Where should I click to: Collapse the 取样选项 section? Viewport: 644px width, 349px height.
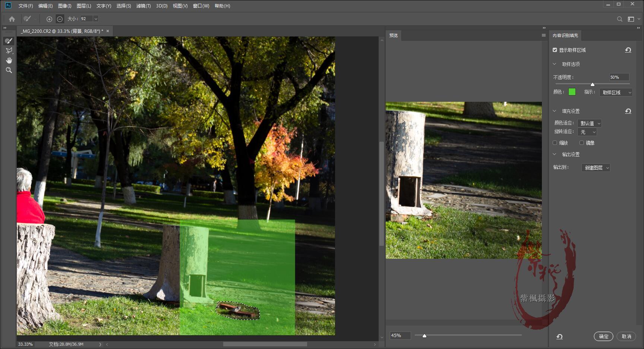555,64
